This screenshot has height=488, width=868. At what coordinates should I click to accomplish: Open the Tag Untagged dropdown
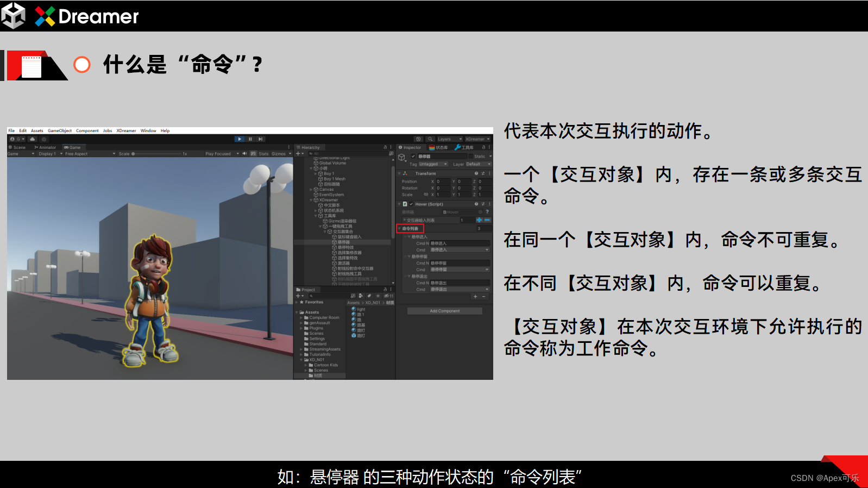(x=433, y=164)
